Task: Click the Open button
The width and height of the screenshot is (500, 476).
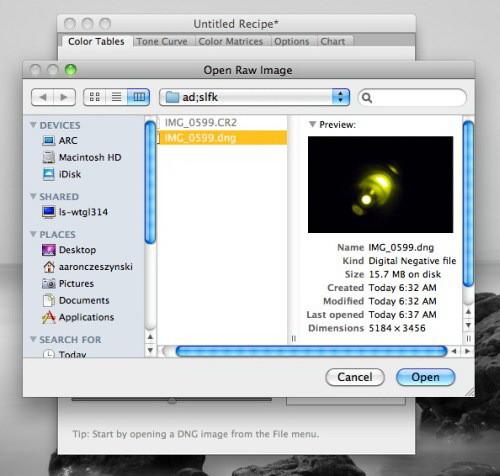Action: click(x=425, y=377)
